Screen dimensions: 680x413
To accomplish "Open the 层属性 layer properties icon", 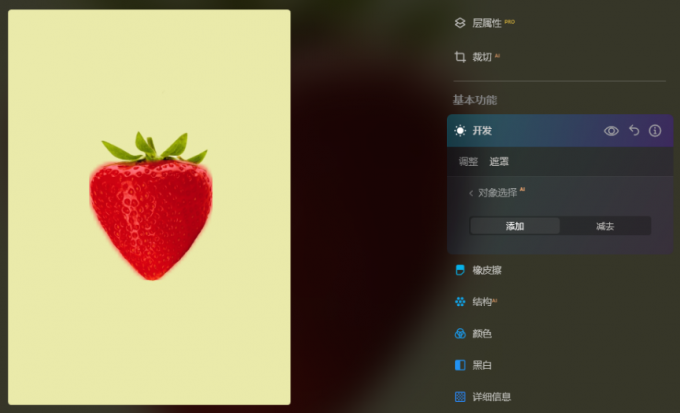I will pos(460,23).
